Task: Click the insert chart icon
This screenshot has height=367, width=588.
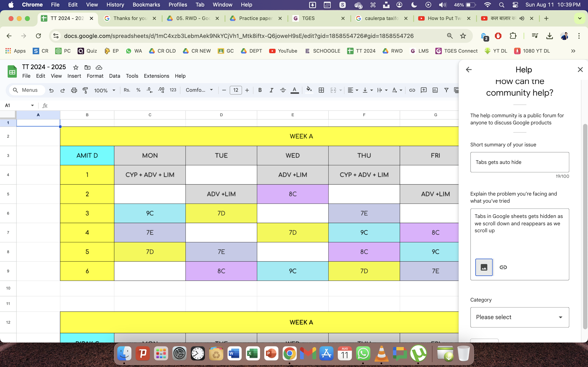Action: pos(435,90)
